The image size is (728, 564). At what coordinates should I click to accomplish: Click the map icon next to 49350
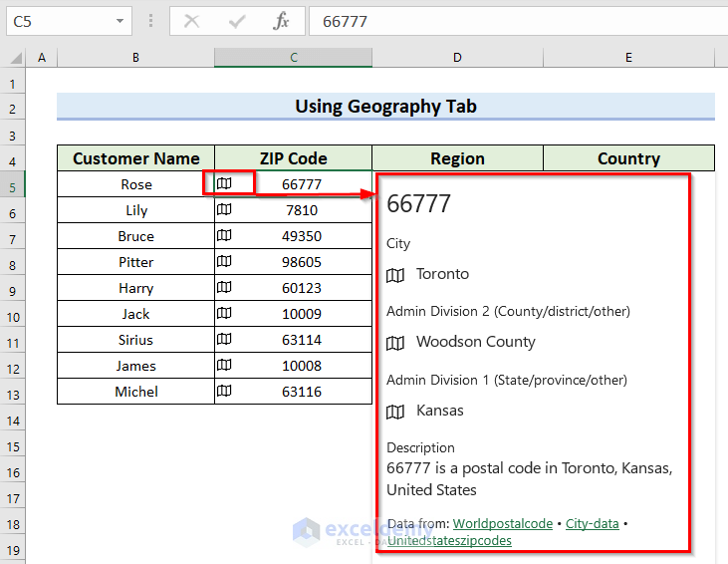[225, 236]
